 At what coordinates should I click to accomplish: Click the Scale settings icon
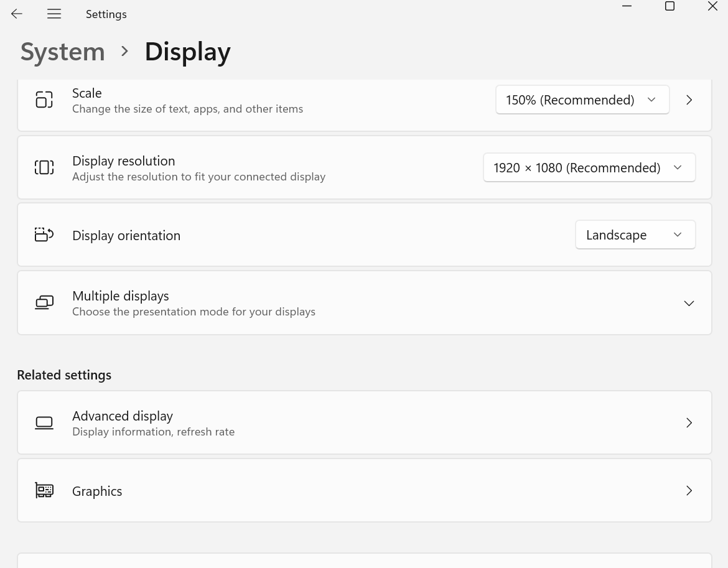coord(44,100)
